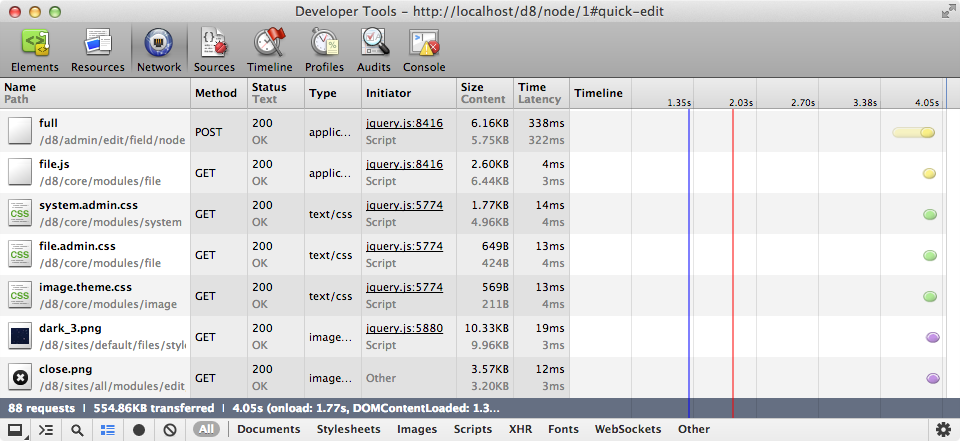Sort by Name column header
Image resolution: width=960 pixels, height=441 pixels.
click(96, 93)
